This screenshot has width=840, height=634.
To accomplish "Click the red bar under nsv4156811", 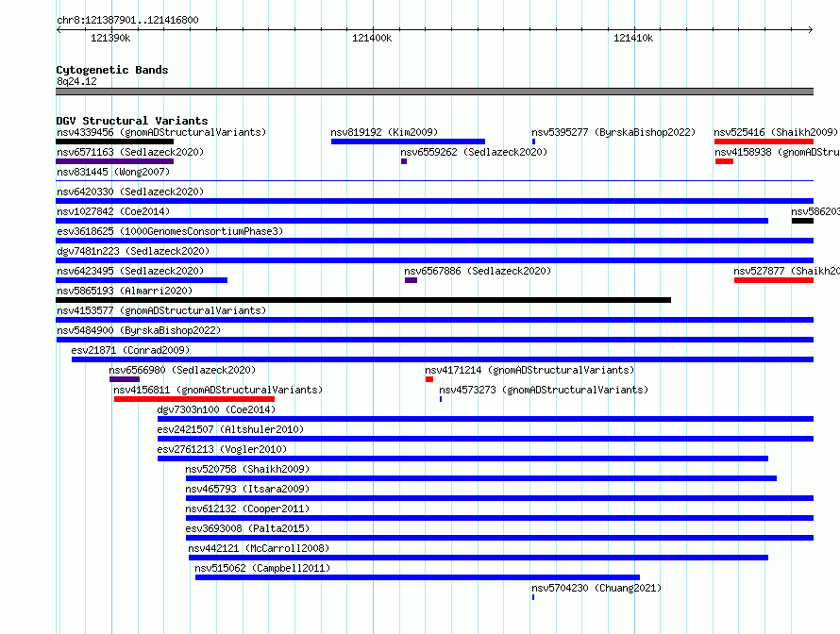I will (194, 399).
